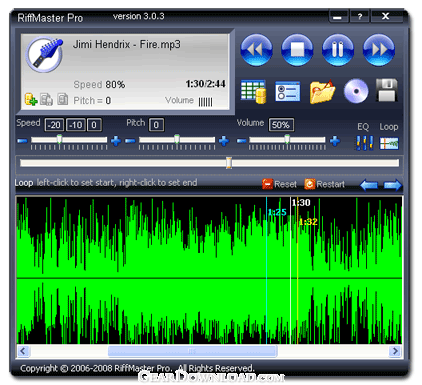422x385 pixels.
Task: Stop playback with the stop button
Action: coord(297,50)
